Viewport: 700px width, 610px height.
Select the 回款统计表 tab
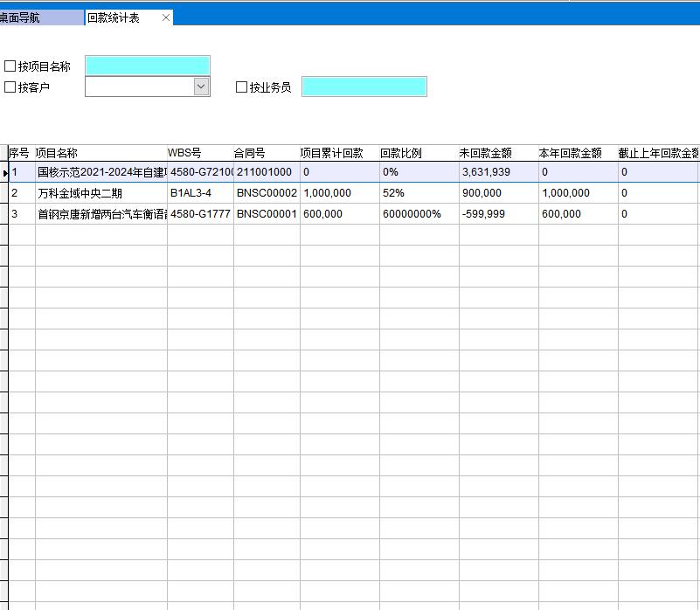[114, 17]
